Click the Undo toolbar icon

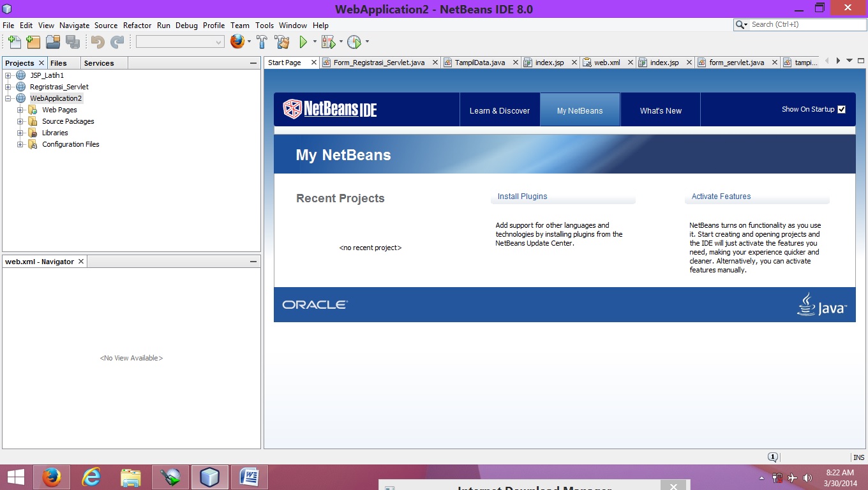tap(98, 41)
